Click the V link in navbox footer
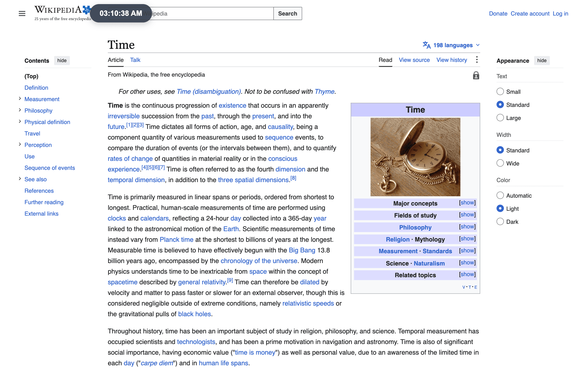Image resolution: width=588 pixels, height=368 pixels. (x=464, y=287)
